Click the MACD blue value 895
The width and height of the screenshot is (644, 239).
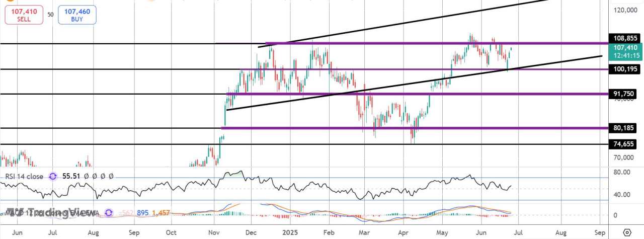(x=142, y=213)
